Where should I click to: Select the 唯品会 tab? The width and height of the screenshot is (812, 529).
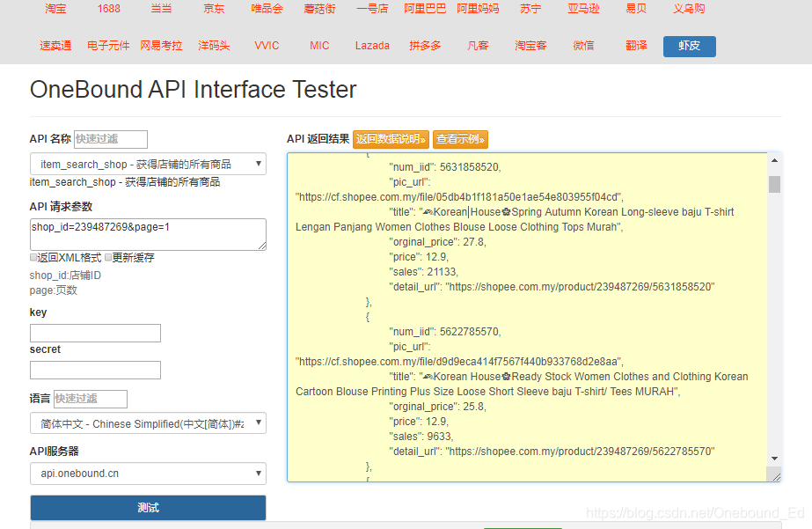coord(267,9)
